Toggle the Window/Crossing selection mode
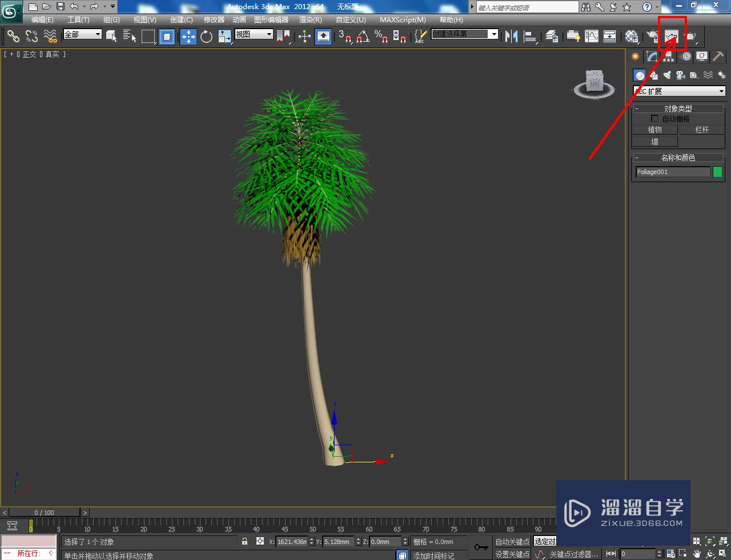Image resolution: width=731 pixels, height=560 pixels. [x=167, y=37]
